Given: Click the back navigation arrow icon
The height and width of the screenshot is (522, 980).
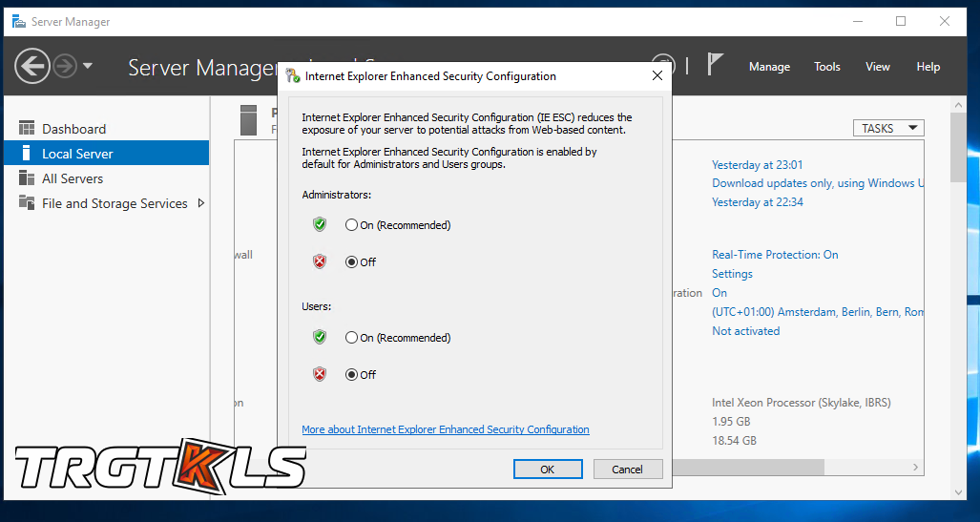Looking at the screenshot, I should click(31, 66).
